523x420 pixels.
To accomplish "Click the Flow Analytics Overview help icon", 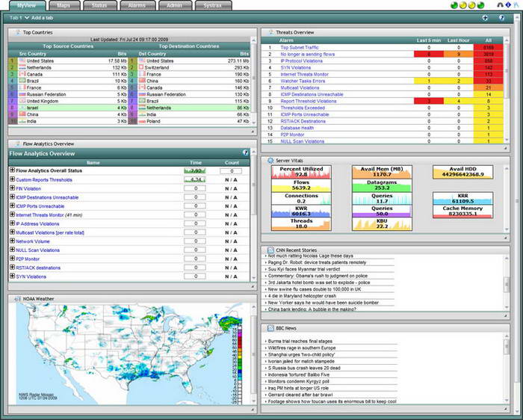I will [246, 152].
